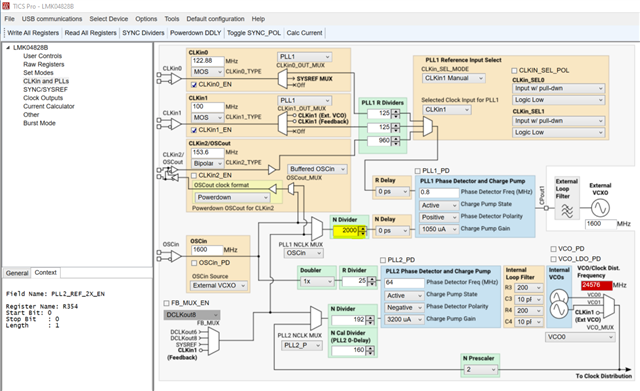Click the VCO_MUX multiplexer symbol
Screen dimensions: 640x391
[609, 306]
